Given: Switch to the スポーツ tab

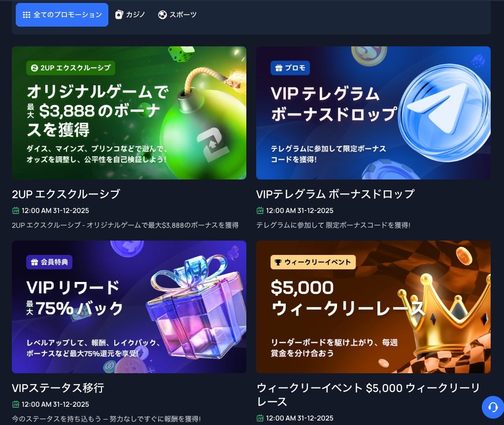Looking at the screenshot, I should coord(177,15).
